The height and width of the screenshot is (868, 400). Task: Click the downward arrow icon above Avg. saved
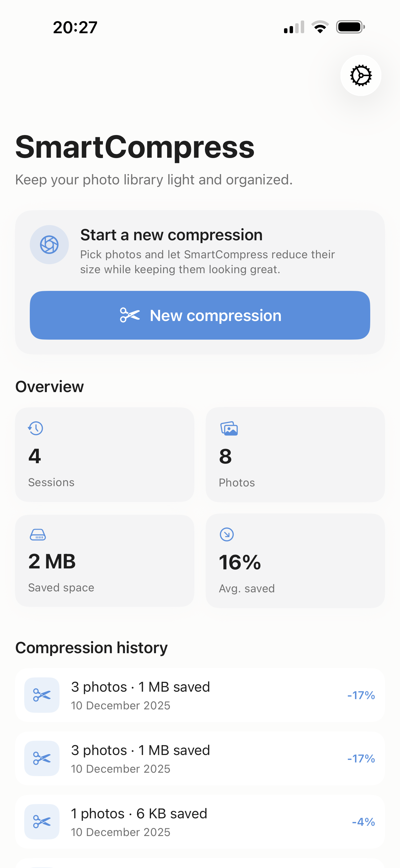tap(227, 534)
